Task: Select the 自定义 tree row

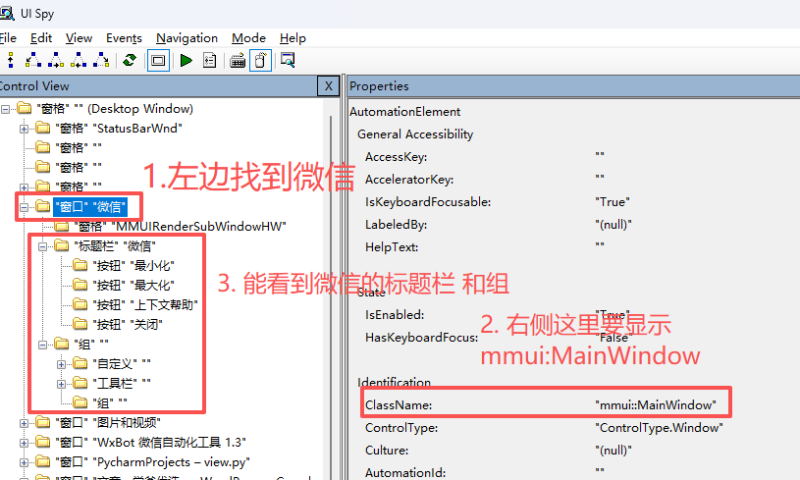Action: coord(121,364)
